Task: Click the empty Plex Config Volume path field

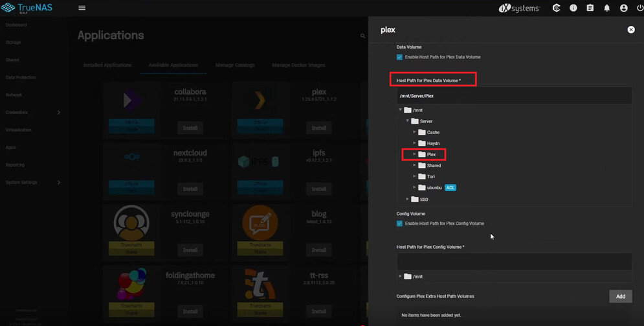Action: 514,262
